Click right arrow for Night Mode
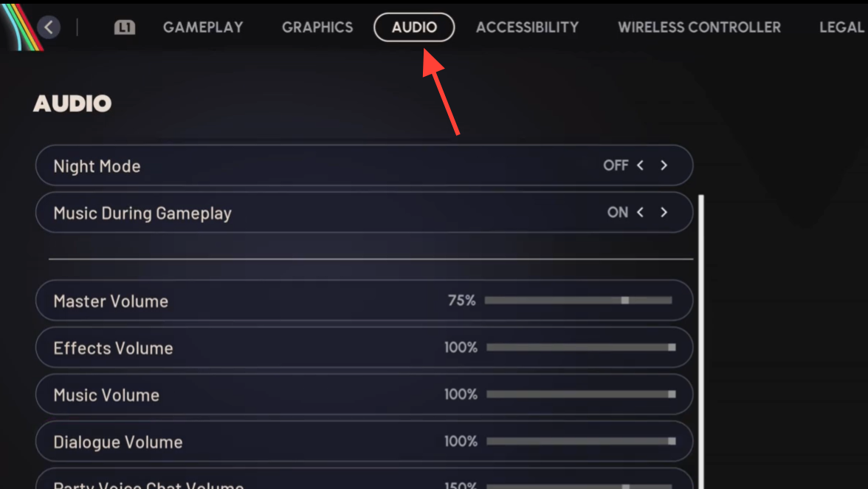Image resolution: width=868 pixels, height=489 pixels. (664, 165)
